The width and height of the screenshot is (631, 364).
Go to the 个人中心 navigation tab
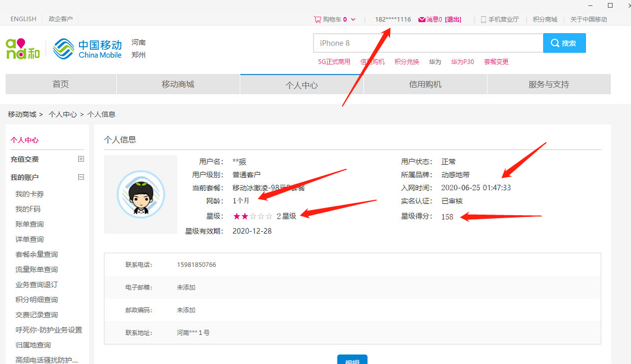pyautogui.click(x=302, y=84)
